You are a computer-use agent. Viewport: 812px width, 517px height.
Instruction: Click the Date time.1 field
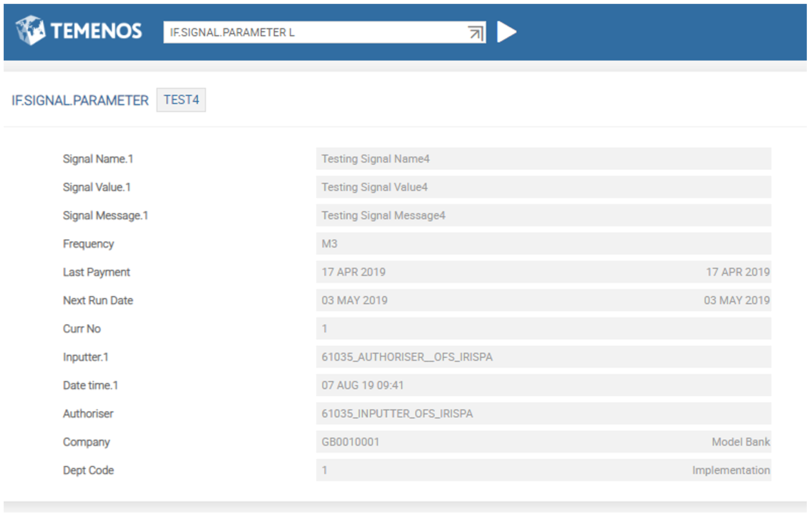click(x=543, y=385)
